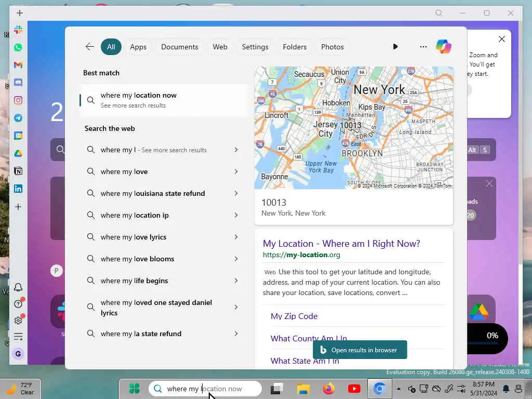This screenshot has height=399, width=532.
Task: Expand 'where my life begins' arrow
Action: [236, 281]
